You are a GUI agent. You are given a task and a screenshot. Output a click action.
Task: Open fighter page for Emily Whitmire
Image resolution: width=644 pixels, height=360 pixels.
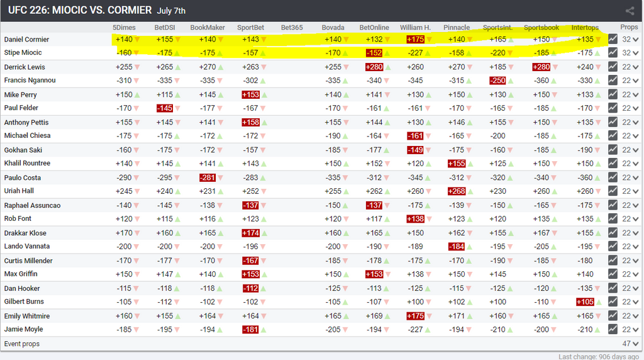(x=26, y=316)
